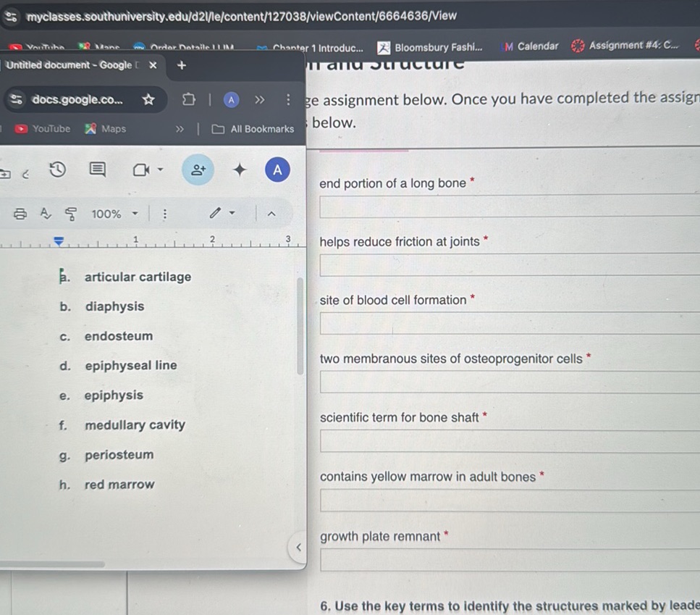Open Chrome extensions puzzle icon
The image size is (700, 615).
pos(188,99)
